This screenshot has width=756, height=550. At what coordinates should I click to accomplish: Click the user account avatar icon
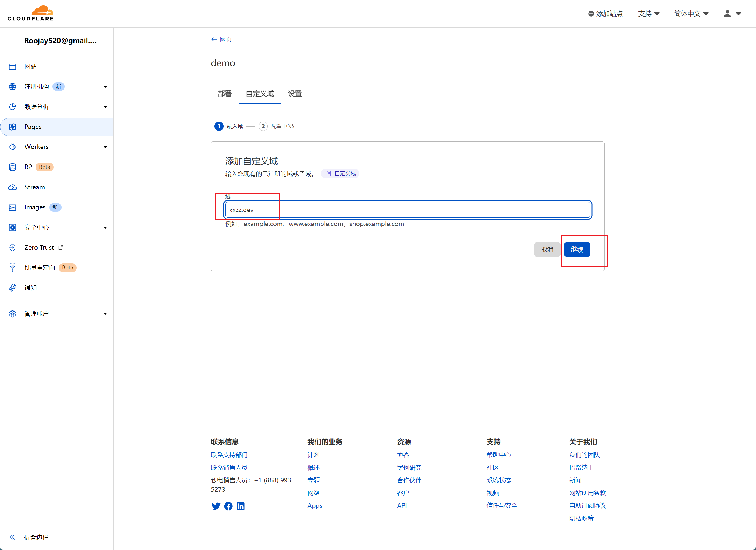pos(727,14)
